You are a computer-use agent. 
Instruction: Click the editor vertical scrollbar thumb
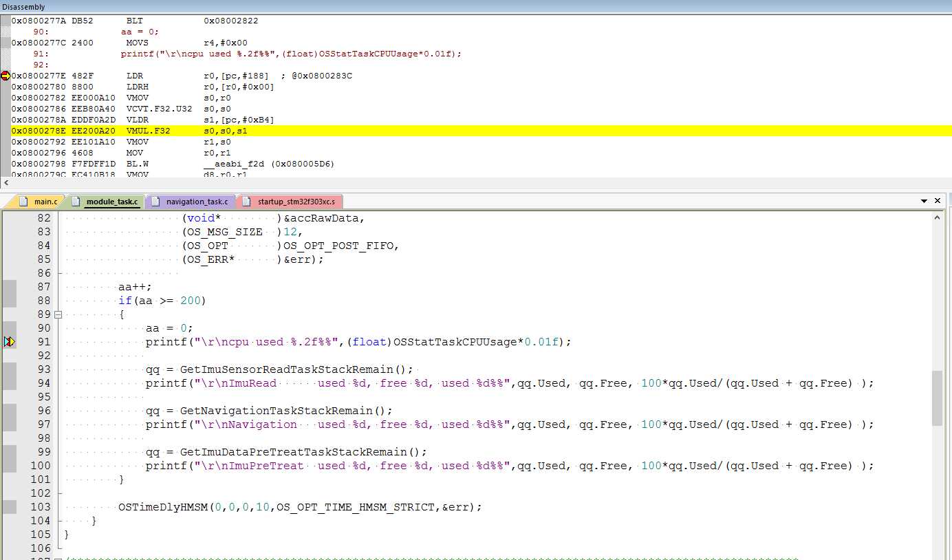[938, 398]
